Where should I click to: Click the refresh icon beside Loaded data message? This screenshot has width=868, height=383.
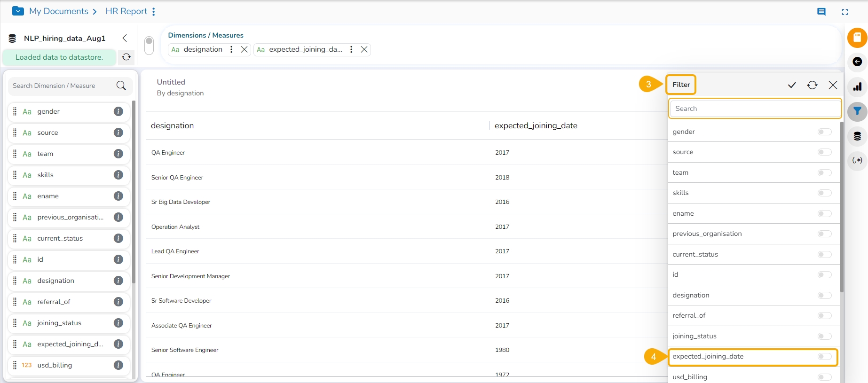[x=126, y=57]
